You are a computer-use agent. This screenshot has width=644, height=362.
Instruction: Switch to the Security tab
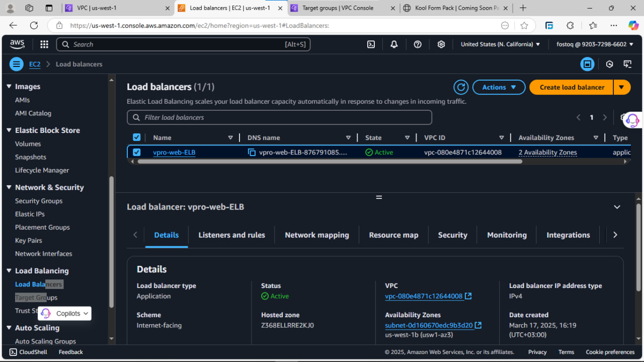pyautogui.click(x=452, y=235)
